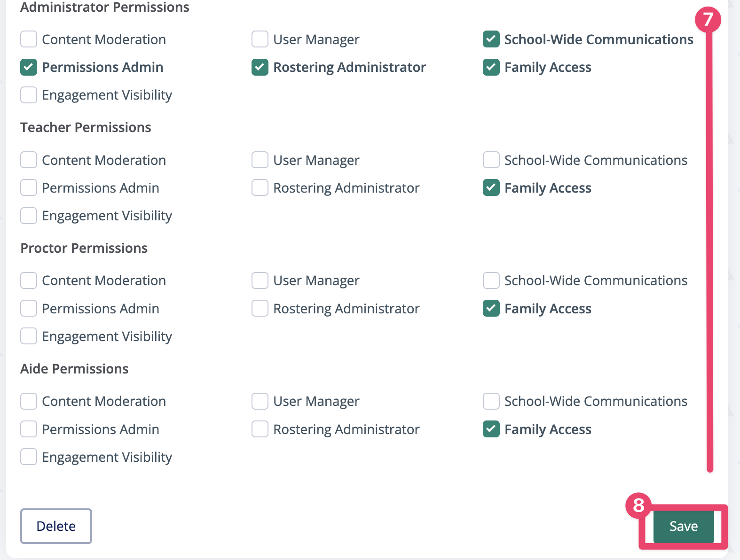Check Teacher School-Wide Communications checkbox

(x=491, y=160)
